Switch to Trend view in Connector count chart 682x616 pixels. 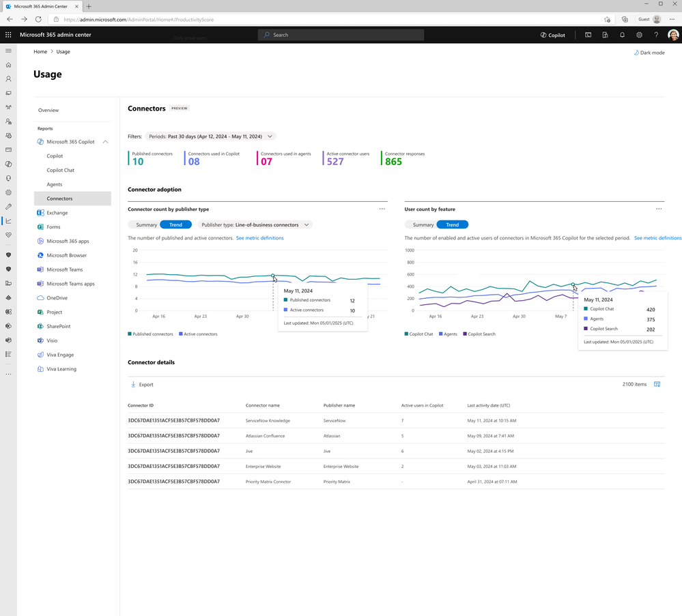175,224
